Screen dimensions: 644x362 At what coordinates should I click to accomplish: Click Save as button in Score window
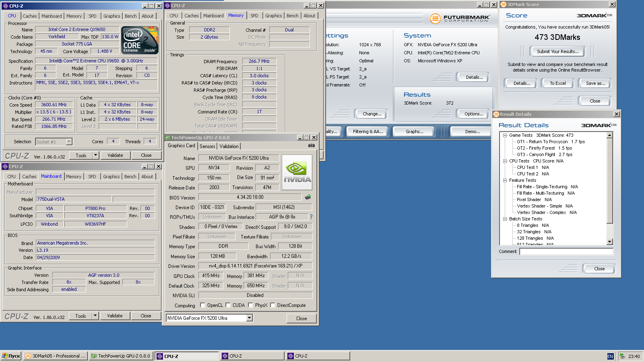[x=595, y=83]
